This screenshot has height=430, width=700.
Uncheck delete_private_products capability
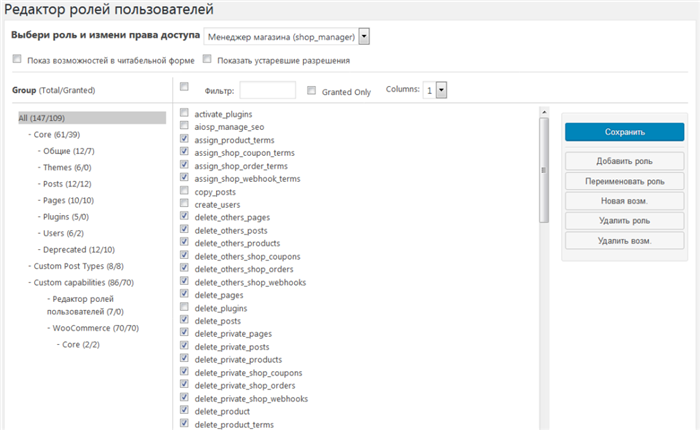(184, 359)
